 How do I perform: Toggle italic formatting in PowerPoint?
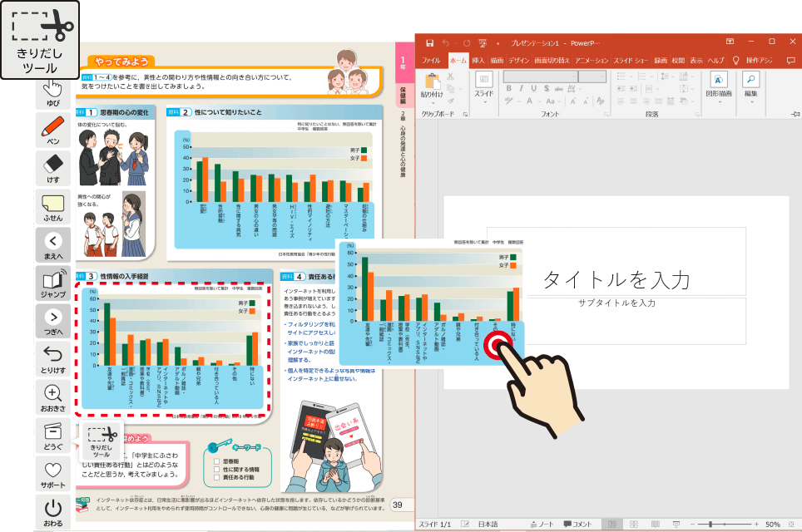coord(521,88)
